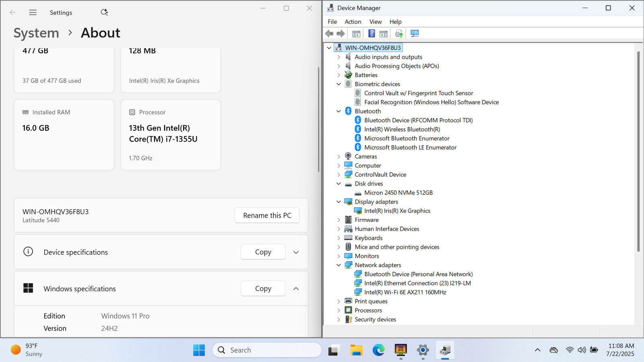Click the Security devices key icon
Viewport: 644px width, 362px height.
coord(348,319)
